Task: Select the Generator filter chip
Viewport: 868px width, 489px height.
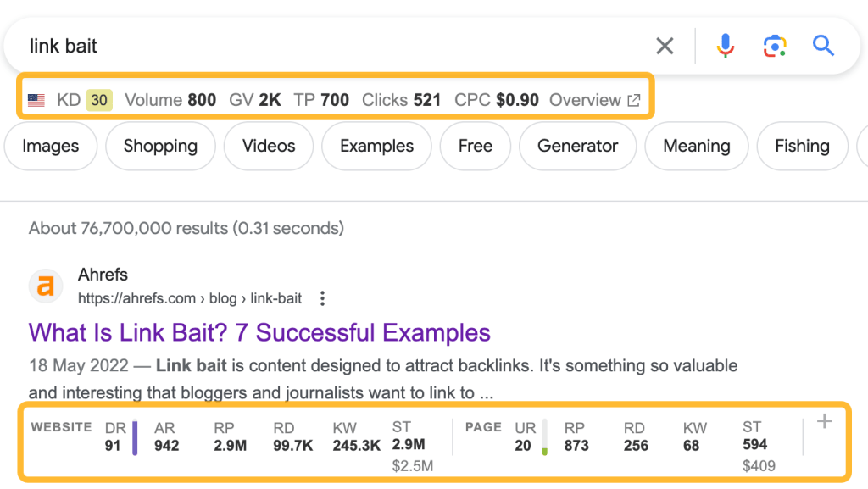Action: [x=577, y=146]
